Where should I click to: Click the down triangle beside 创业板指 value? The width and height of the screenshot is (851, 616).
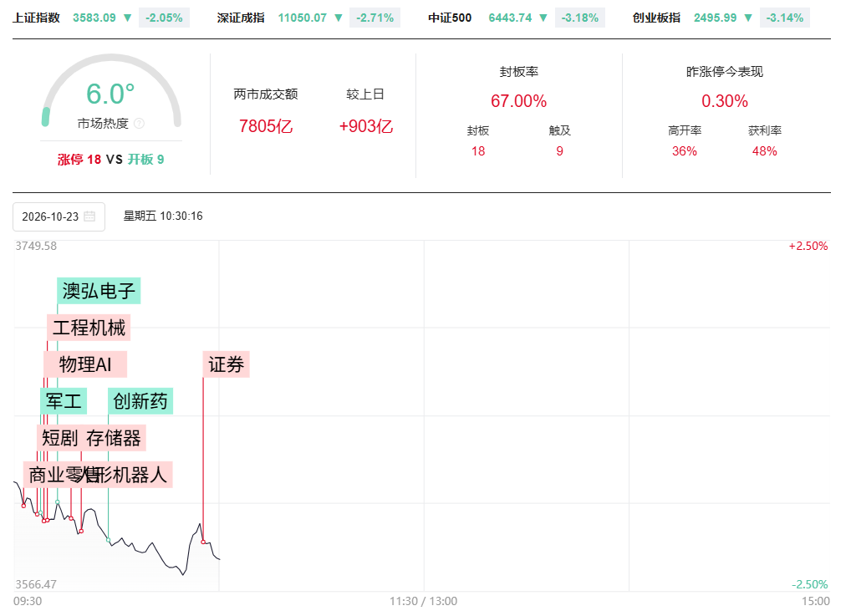[x=748, y=18]
